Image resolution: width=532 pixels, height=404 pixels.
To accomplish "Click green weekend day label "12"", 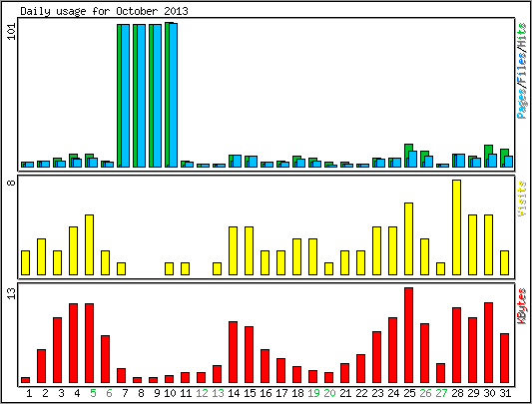I will pyautogui.click(x=202, y=393).
